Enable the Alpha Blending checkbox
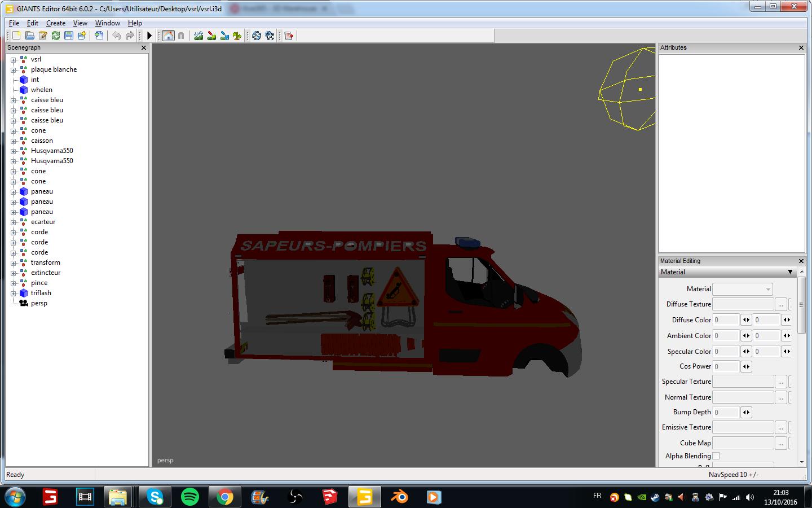The width and height of the screenshot is (812, 508). pos(716,456)
